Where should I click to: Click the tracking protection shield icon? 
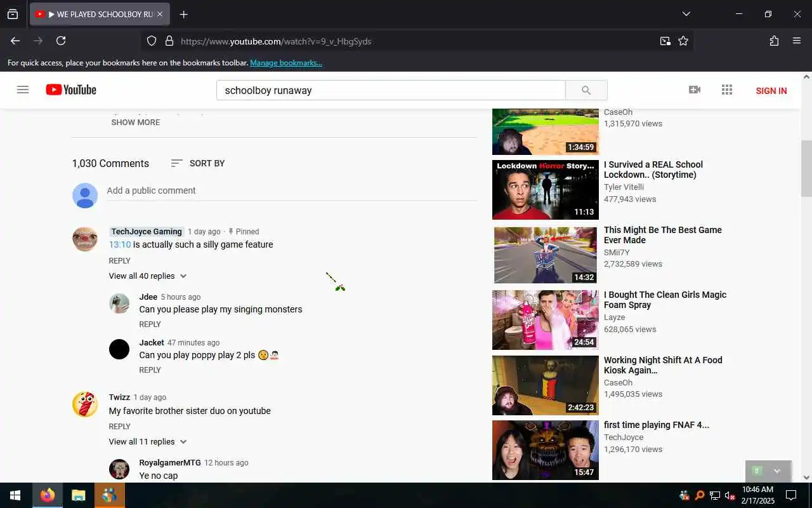152,41
